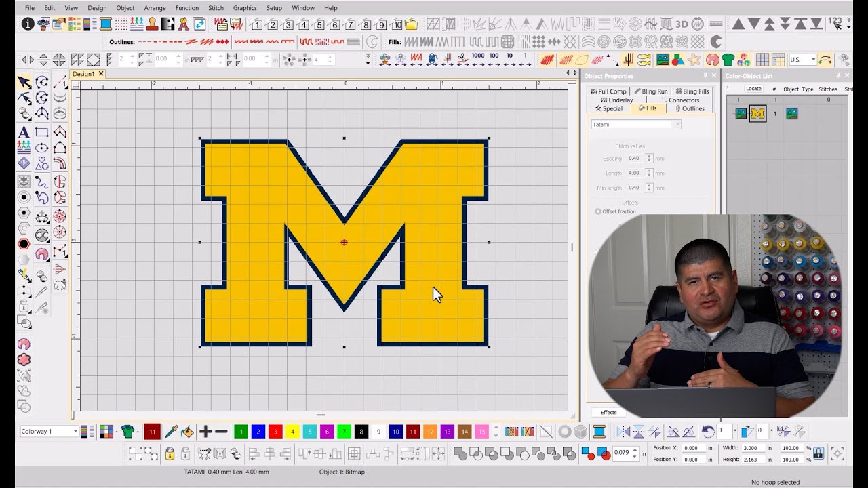Image resolution: width=868 pixels, height=488 pixels.
Task: Click the landscape image icon in toolbar
Action: click(x=663, y=60)
